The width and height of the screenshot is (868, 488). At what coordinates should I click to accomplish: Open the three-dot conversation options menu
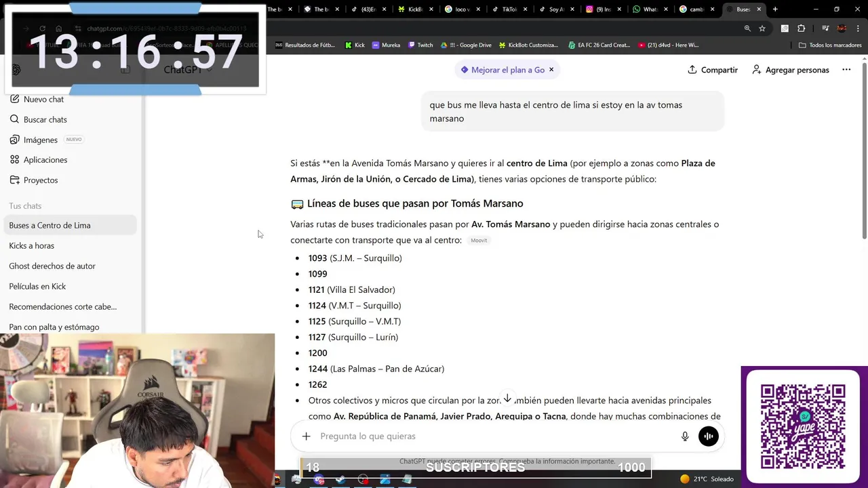(846, 70)
